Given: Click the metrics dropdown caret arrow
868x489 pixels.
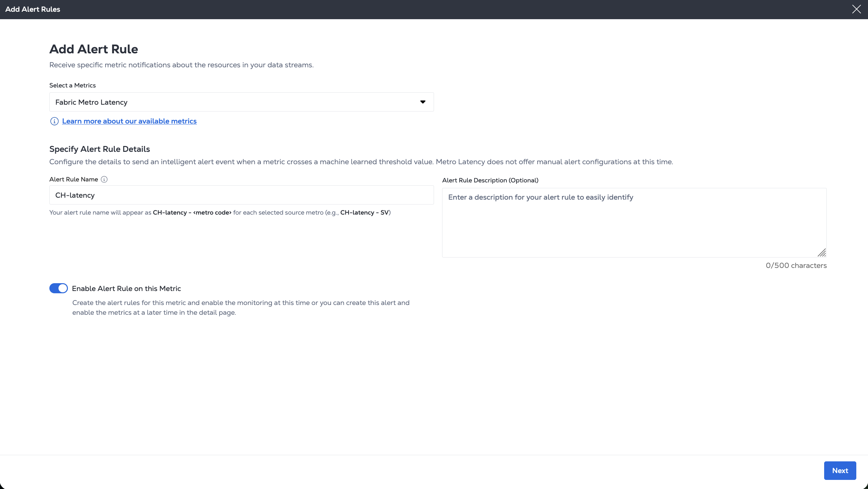Looking at the screenshot, I should (x=423, y=102).
